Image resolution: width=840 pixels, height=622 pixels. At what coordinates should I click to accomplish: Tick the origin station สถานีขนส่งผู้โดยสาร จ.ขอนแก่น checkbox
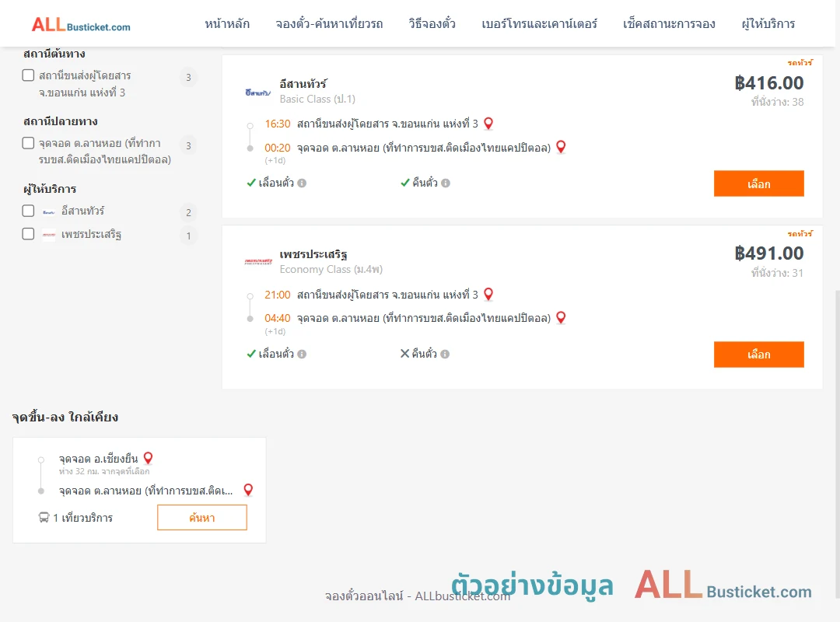click(29, 75)
